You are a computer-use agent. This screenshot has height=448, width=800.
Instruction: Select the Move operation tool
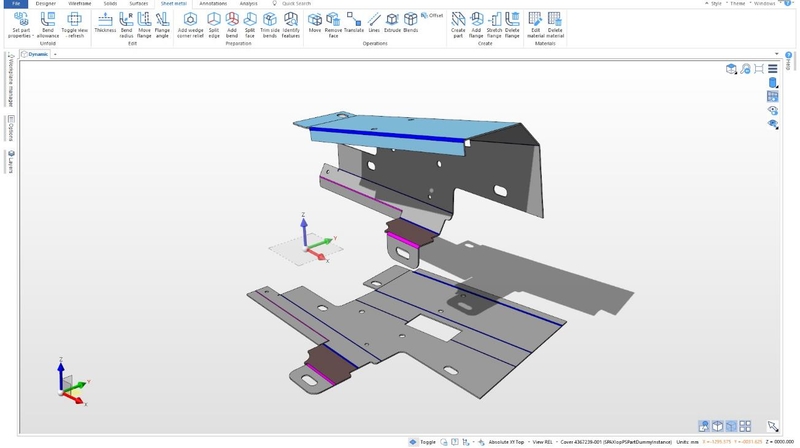(x=315, y=23)
